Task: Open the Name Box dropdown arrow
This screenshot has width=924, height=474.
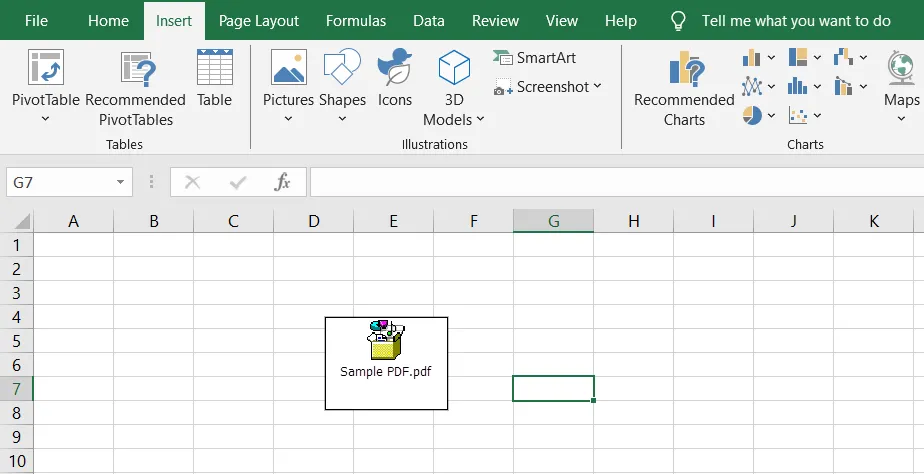Action: (120, 183)
